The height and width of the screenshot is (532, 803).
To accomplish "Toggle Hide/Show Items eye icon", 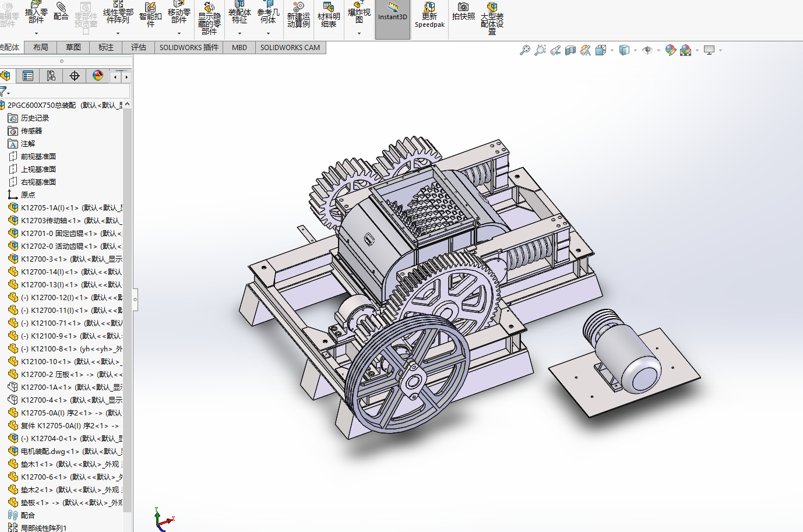I will point(647,50).
